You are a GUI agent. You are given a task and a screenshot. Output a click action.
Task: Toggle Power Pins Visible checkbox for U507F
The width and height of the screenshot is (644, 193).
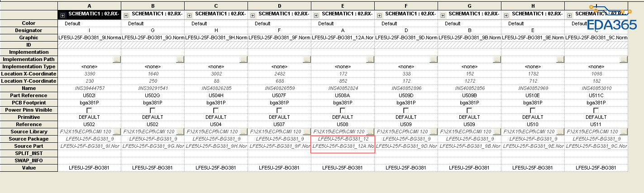coord(279,110)
